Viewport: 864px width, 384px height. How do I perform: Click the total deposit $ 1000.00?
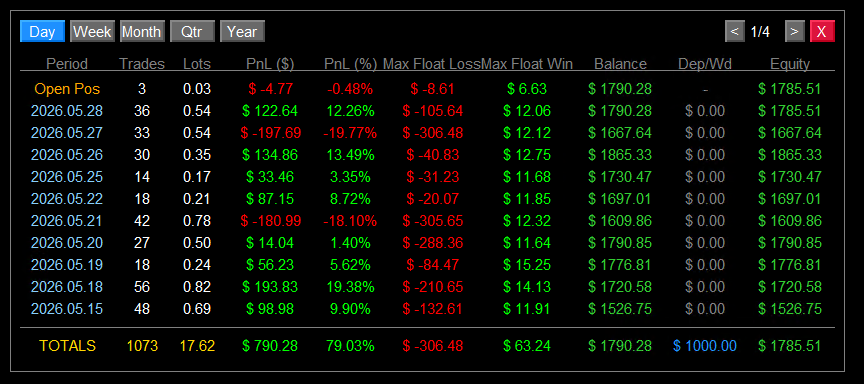coord(705,346)
